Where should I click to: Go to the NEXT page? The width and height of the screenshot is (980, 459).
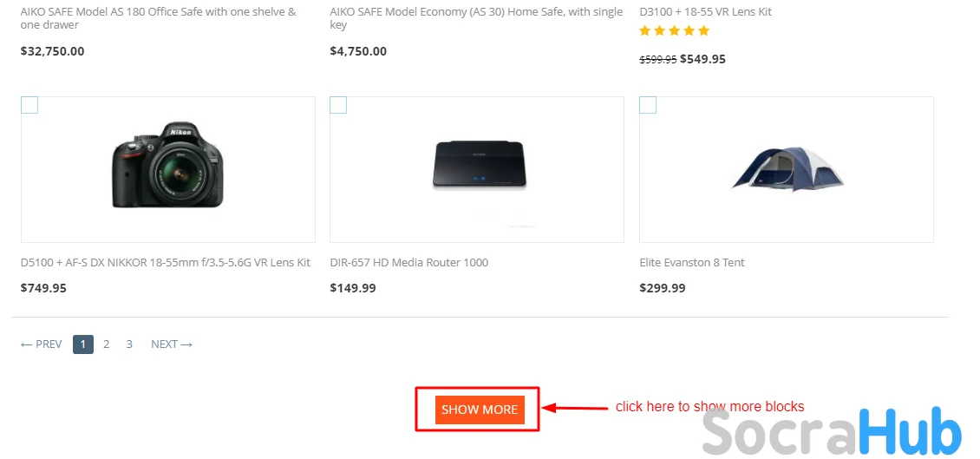(x=172, y=344)
